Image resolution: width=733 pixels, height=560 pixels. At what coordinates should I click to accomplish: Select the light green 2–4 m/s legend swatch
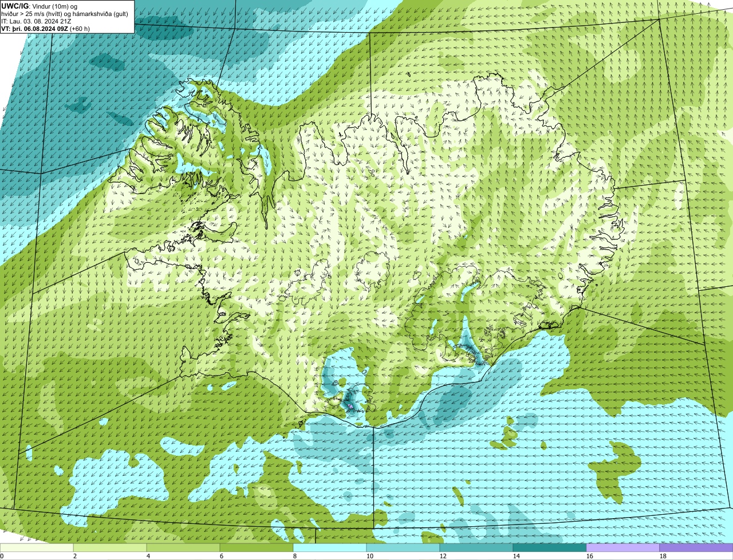coord(110,548)
